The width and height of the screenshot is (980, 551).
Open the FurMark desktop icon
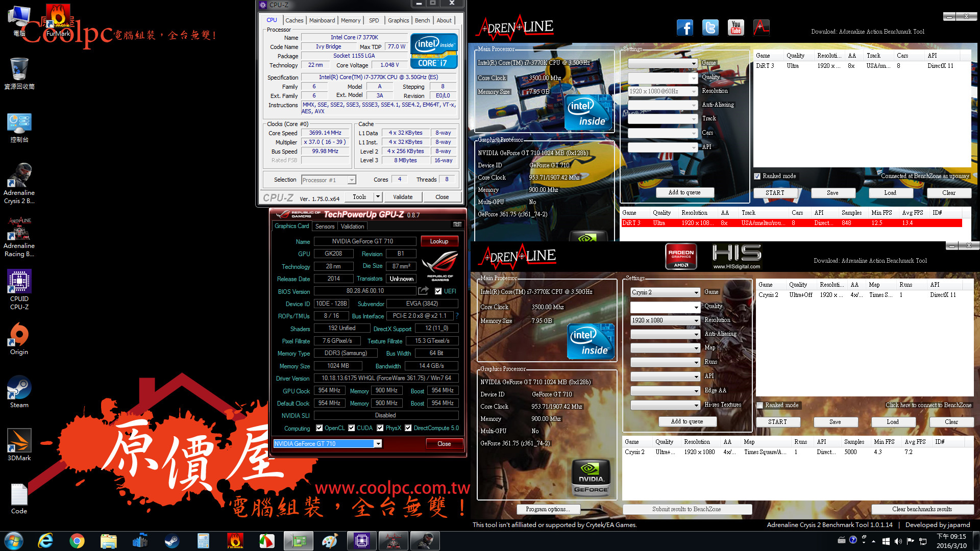click(58, 20)
